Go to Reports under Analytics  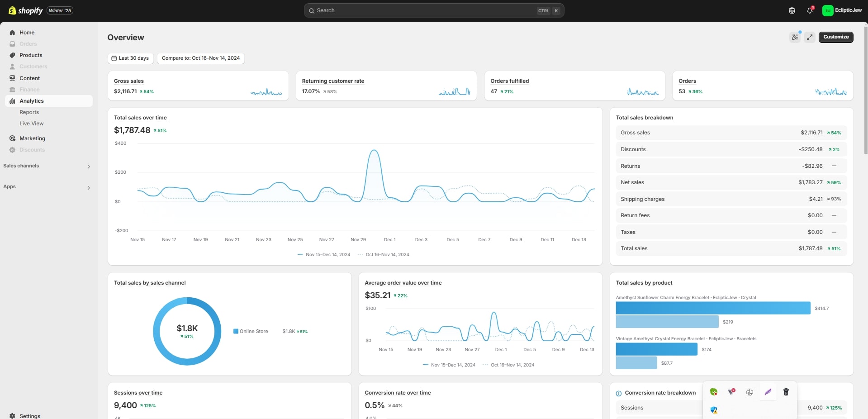[x=29, y=112]
